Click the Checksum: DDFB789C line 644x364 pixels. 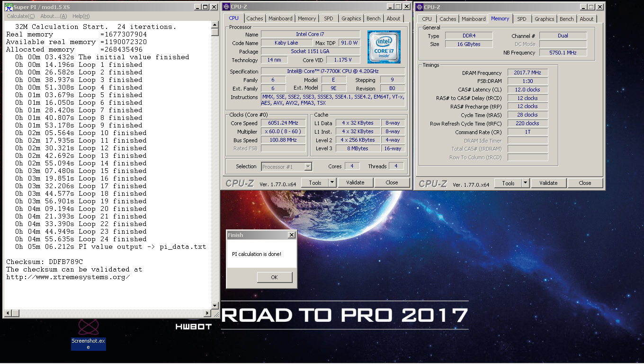click(x=45, y=262)
